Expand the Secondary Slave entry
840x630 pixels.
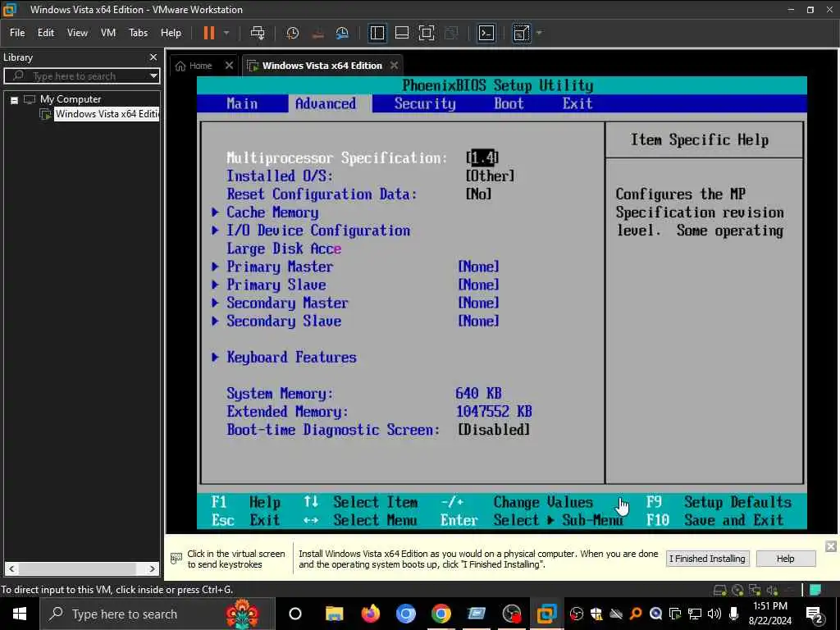[283, 322]
